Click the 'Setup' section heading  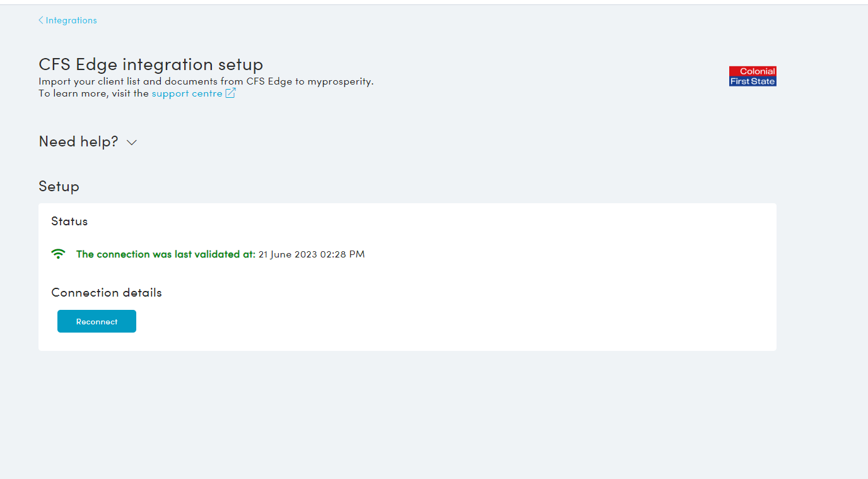[59, 187]
